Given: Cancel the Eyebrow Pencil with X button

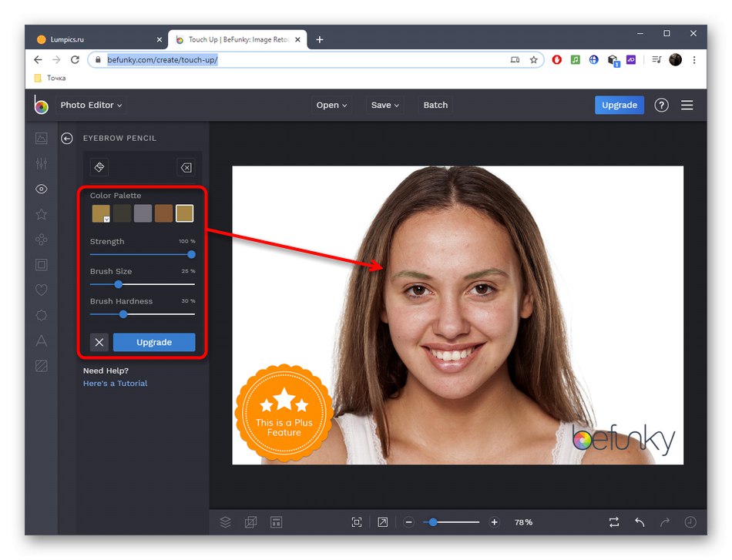Looking at the screenshot, I should point(99,342).
